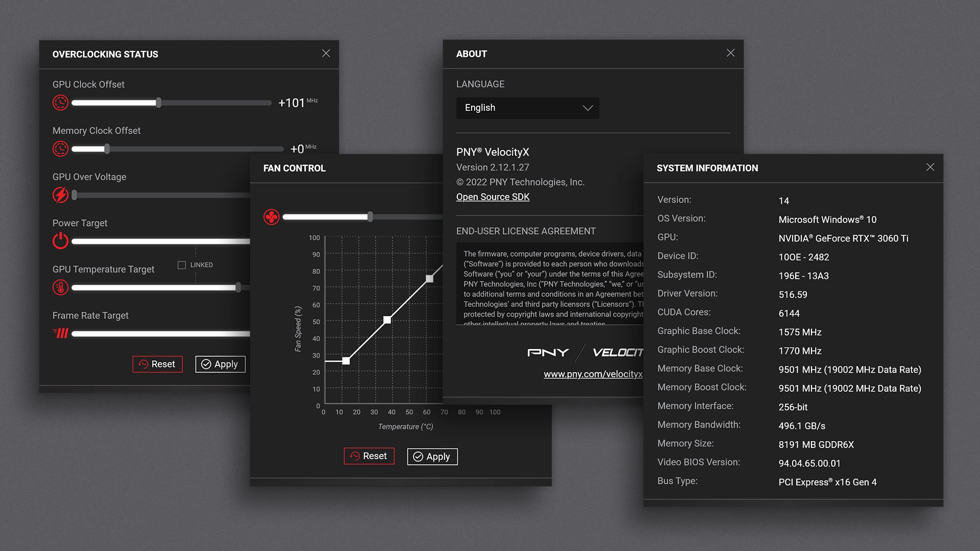980x551 pixels.
Task: Click the GPU Temperature Target slider handle
Action: pyautogui.click(x=238, y=287)
